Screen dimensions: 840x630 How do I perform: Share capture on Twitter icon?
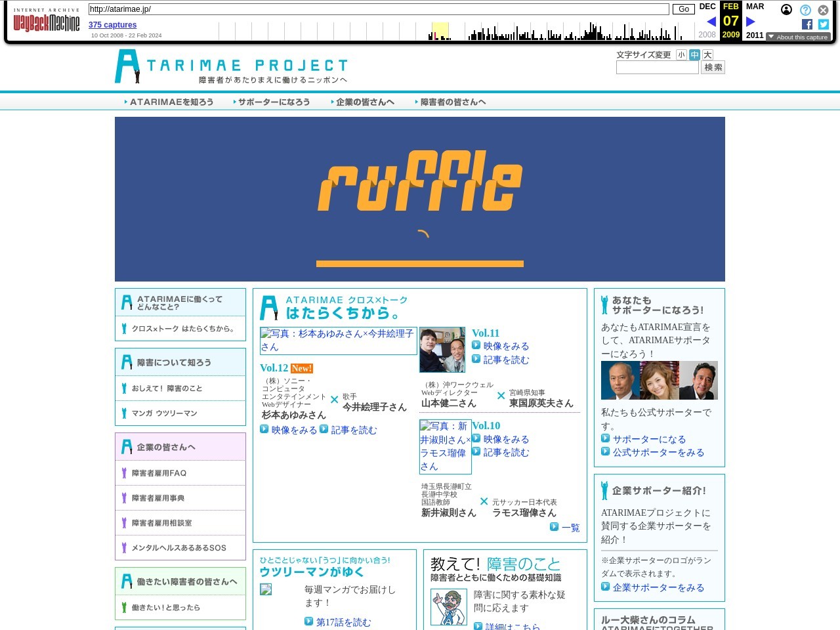pos(824,24)
